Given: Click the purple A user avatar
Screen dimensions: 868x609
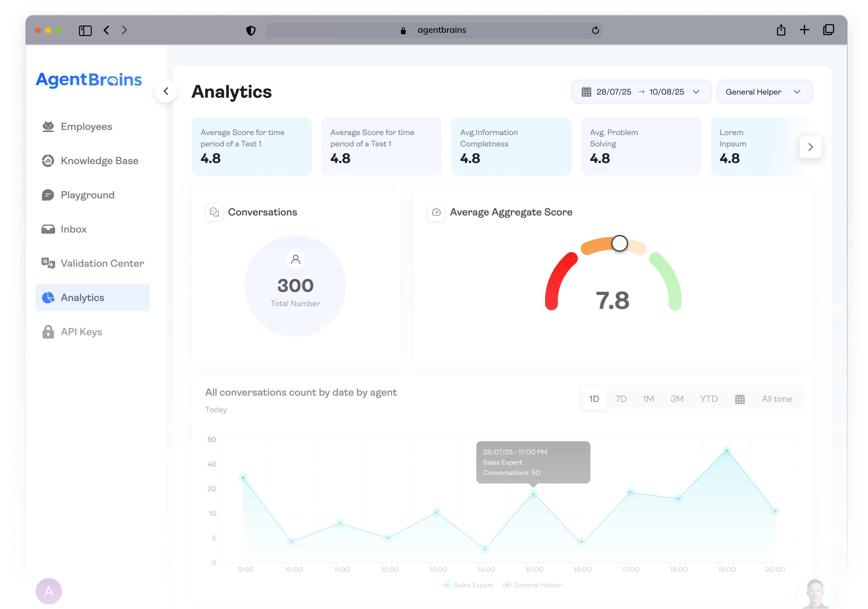Looking at the screenshot, I should coord(49,591).
